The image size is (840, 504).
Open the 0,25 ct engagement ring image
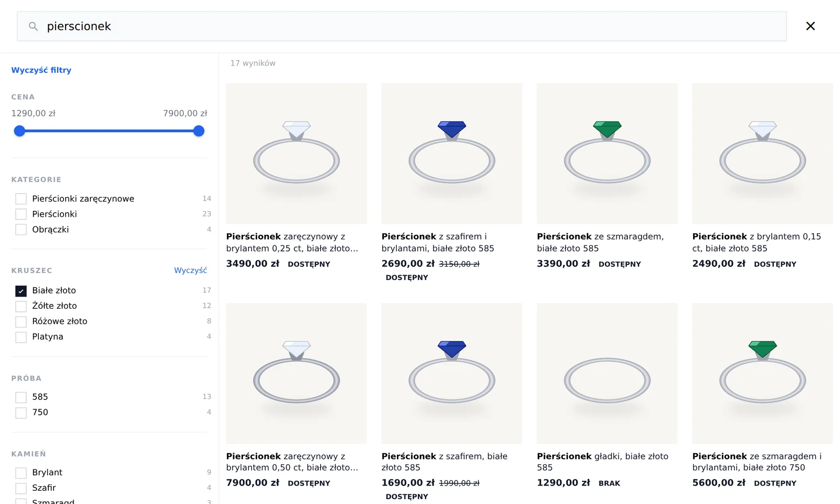(297, 154)
